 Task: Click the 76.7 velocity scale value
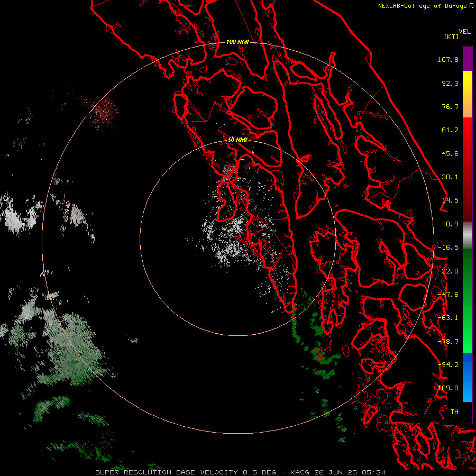[x=450, y=106]
